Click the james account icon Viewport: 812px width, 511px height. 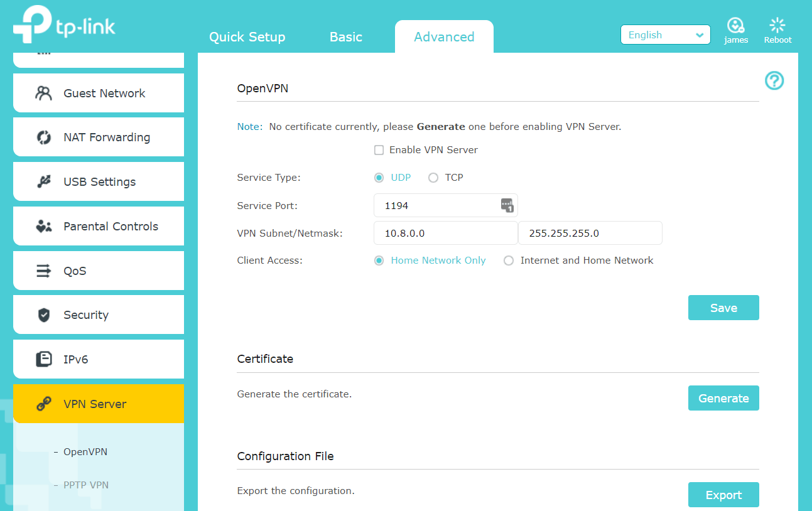(735, 26)
